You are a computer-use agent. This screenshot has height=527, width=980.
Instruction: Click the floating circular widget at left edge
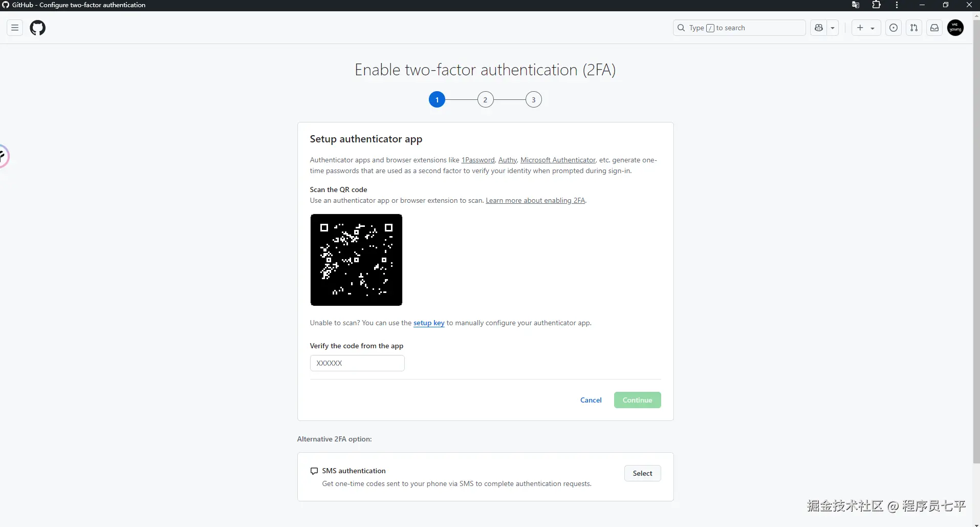pyautogui.click(x=3, y=156)
